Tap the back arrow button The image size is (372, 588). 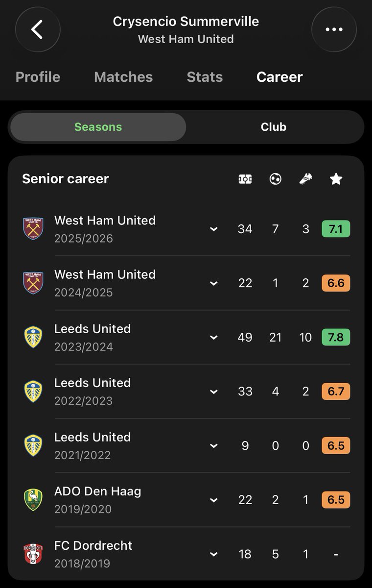(38, 29)
